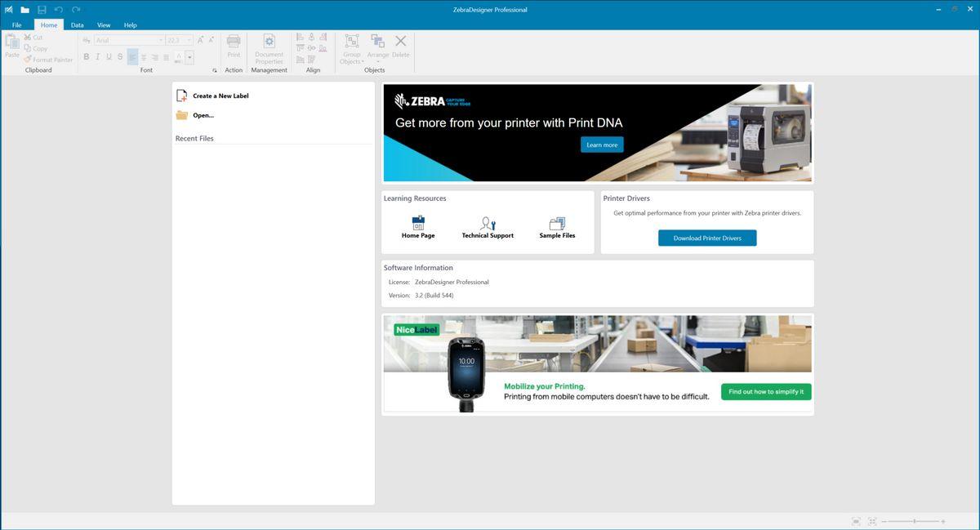The height and width of the screenshot is (530, 980).
Task: Align objects right in the Align group
Action: click(x=323, y=38)
